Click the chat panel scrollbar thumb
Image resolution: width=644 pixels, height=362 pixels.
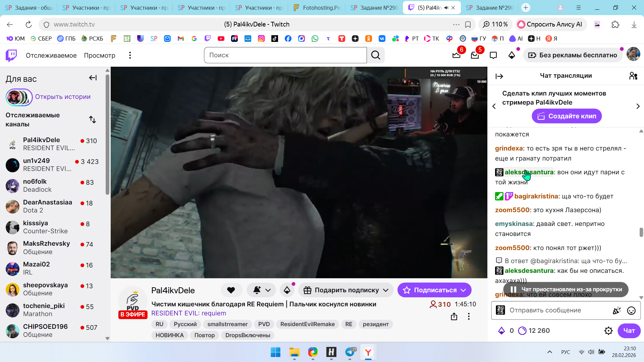pos(641,232)
